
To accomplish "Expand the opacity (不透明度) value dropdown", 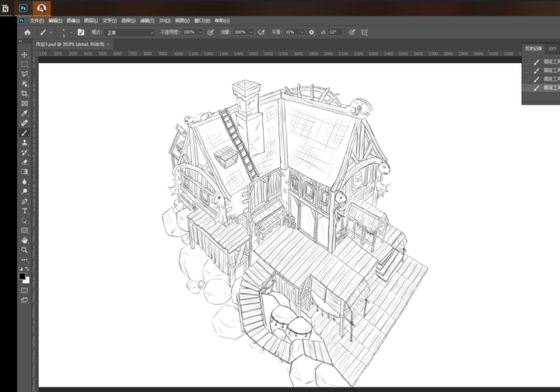I will click(200, 33).
